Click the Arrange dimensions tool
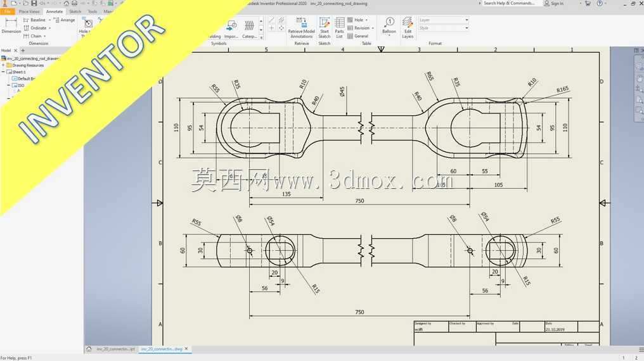The height and width of the screenshot is (361, 644). 65,20
